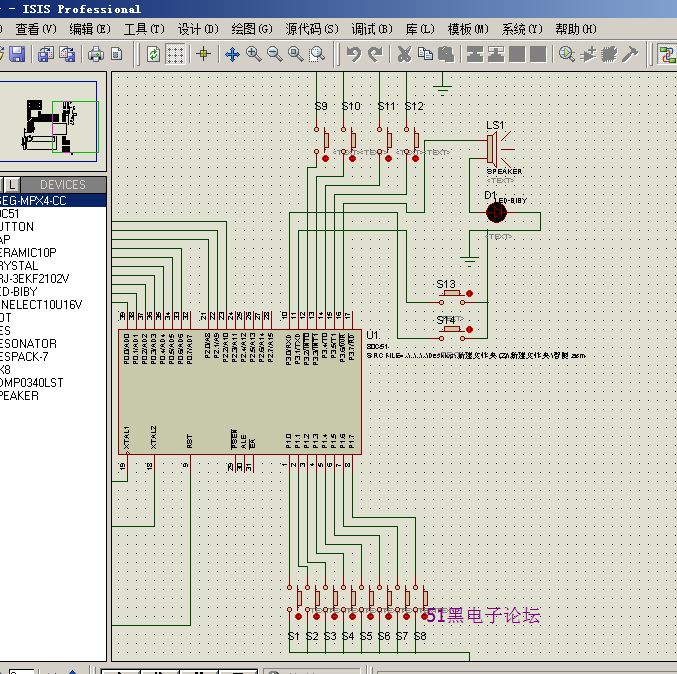
Task: Click the redraw display refresh icon
Action: [154, 54]
